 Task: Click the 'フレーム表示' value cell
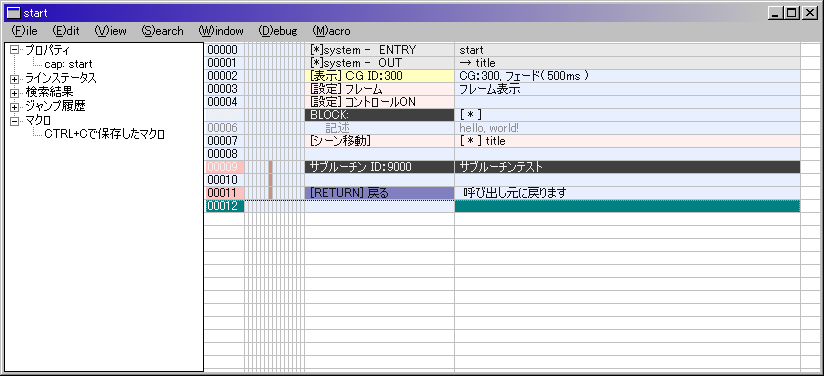point(627,89)
